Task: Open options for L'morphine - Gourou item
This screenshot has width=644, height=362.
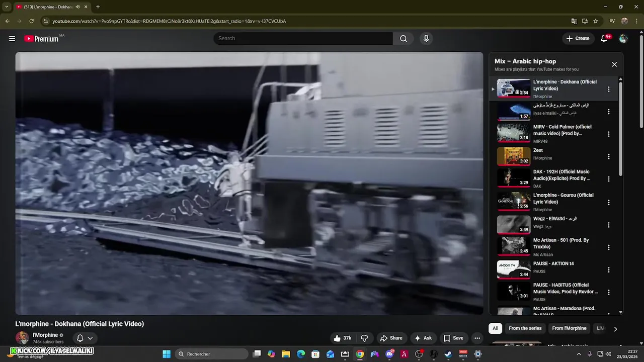Action: pos(608,203)
